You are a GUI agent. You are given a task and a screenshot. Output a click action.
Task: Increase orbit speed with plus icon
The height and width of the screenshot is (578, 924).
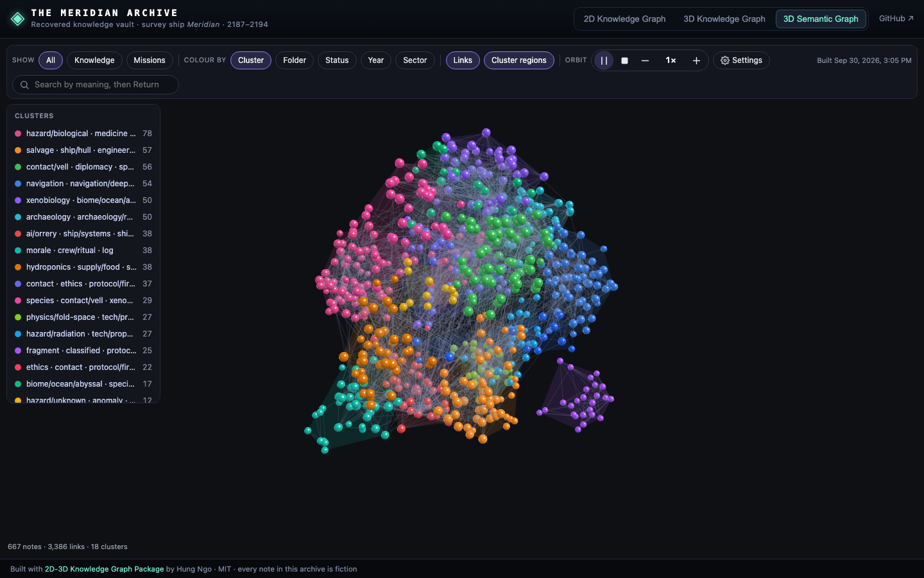(x=696, y=60)
